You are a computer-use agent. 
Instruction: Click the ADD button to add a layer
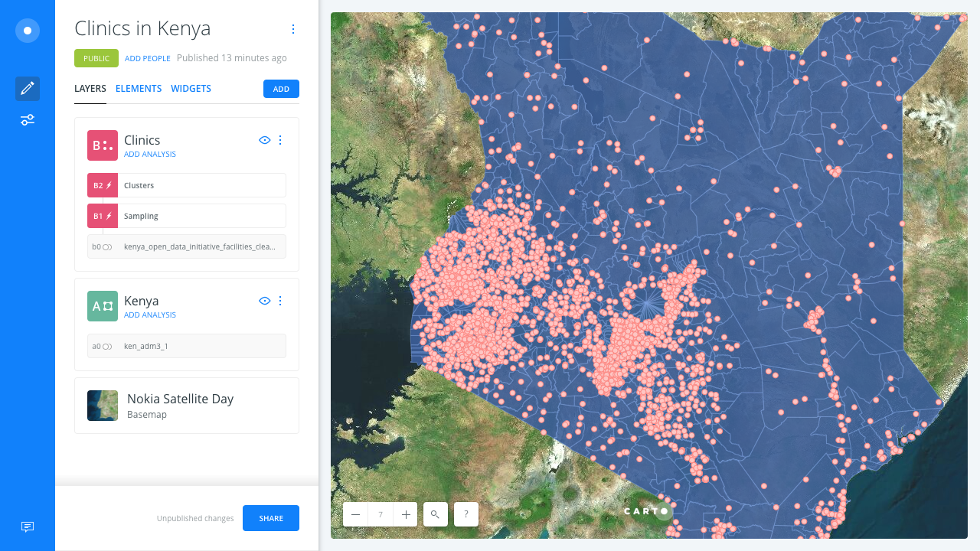(281, 88)
